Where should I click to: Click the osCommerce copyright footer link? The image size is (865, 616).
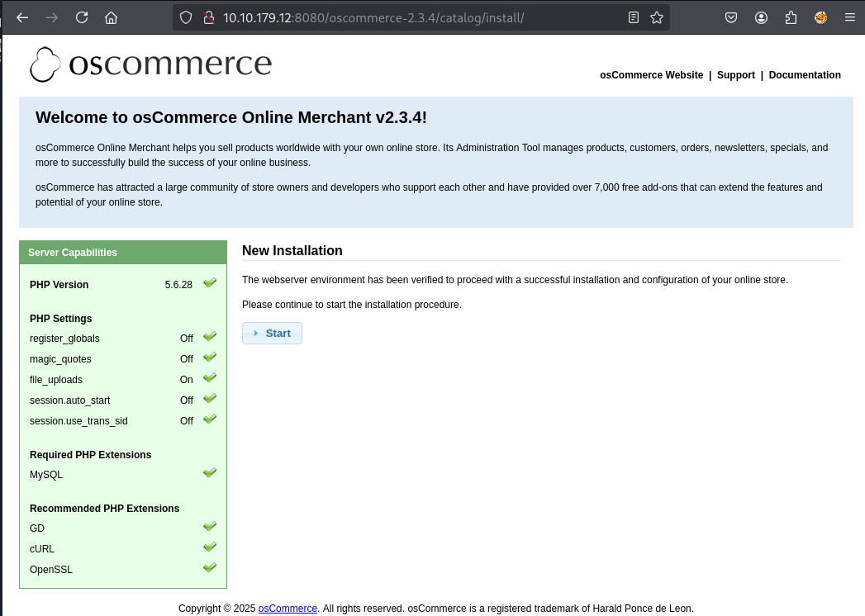tap(288, 609)
